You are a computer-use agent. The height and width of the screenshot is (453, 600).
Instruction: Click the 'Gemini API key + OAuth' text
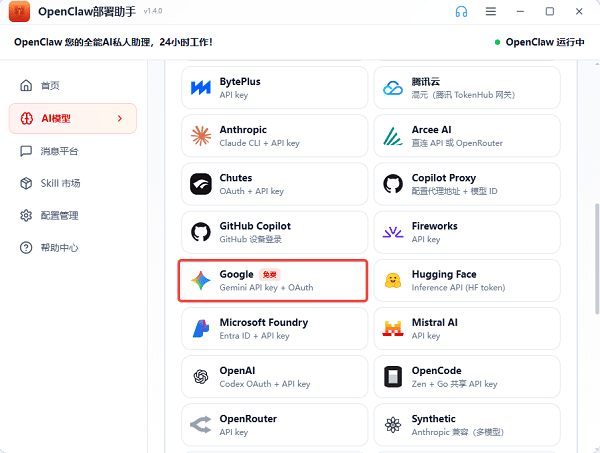pos(266,288)
